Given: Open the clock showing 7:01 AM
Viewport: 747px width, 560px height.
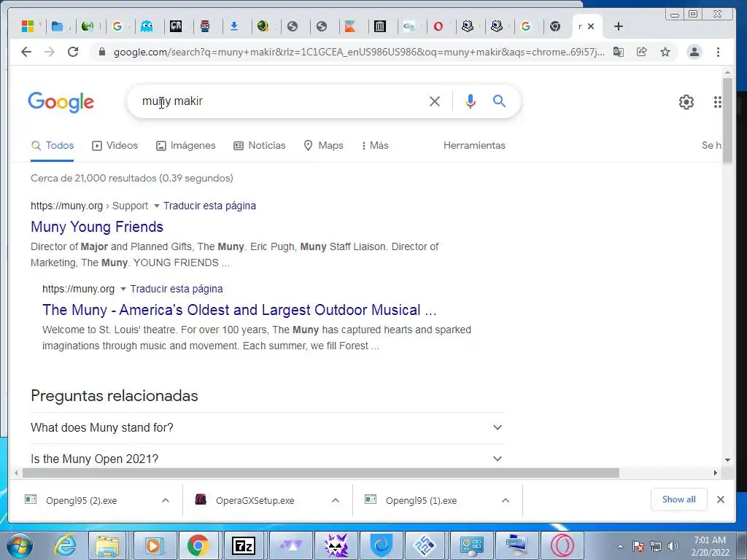Looking at the screenshot, I should [x=710, y=545].
